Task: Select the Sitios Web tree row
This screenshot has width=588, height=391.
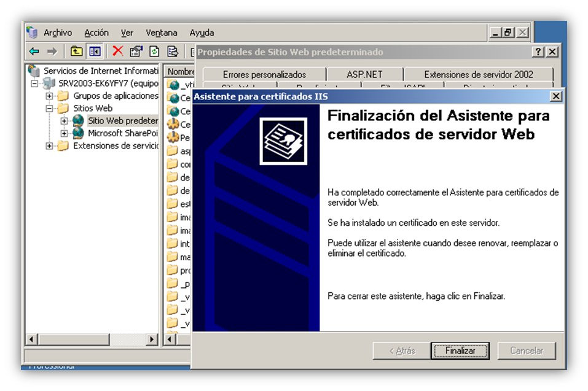Action: click(x=93, y=108)
